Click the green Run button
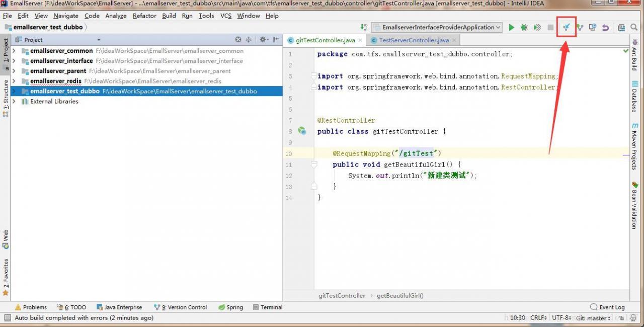Image resolution: width=644 pixels, height=327 pixels. pos(512,28)
